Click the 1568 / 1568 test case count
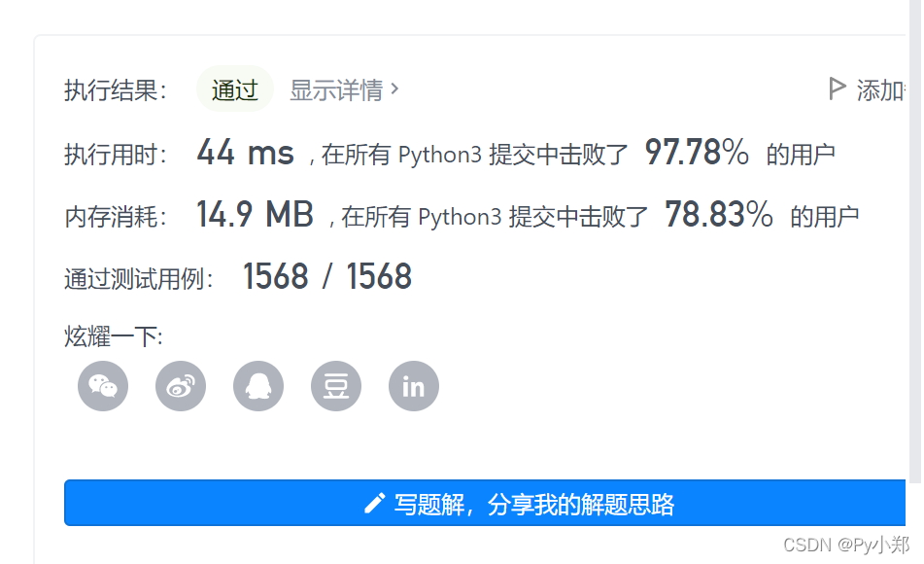The width and height of the screenshot is (924, 564). (x=327, y=276)
